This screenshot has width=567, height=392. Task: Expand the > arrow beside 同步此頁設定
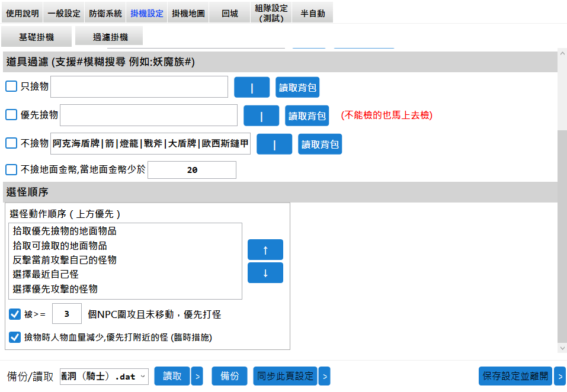[x=324, y=376]
